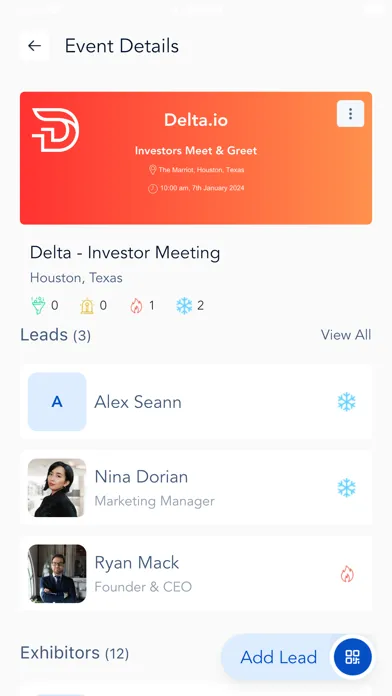
Task: Tap the Investors Meet & Greet banner
Action: (x=196, y=158)
